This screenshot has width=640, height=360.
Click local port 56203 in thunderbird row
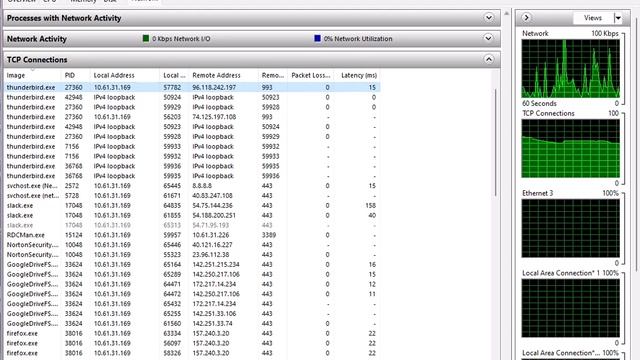(172, 117)
